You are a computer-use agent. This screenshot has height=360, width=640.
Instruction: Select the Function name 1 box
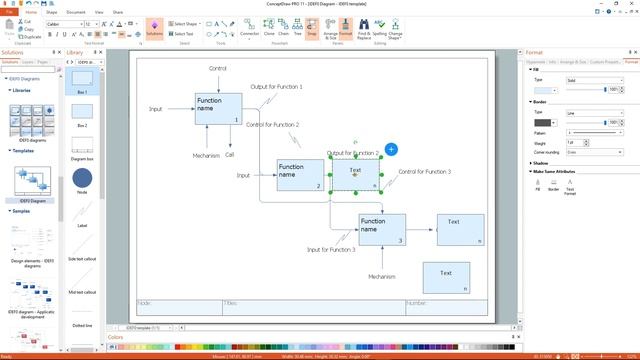tap(218, 109)
